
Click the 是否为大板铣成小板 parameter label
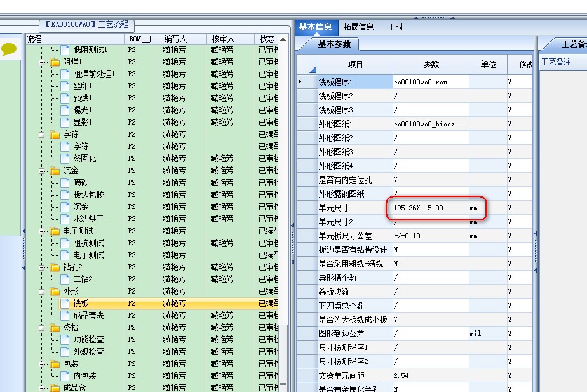353,320
